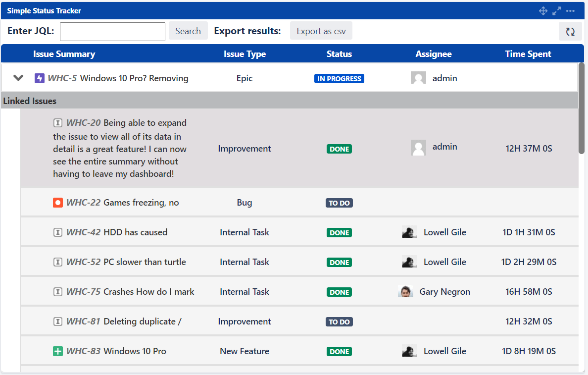
Task: Click the Epic icon for WHC-5
Action: 40,78
